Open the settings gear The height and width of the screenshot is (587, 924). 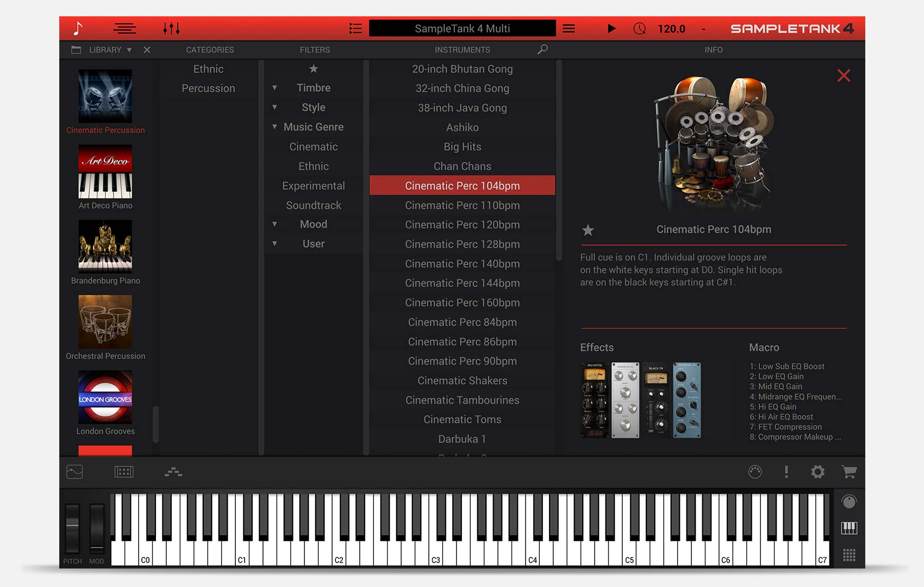pos(817,472)
